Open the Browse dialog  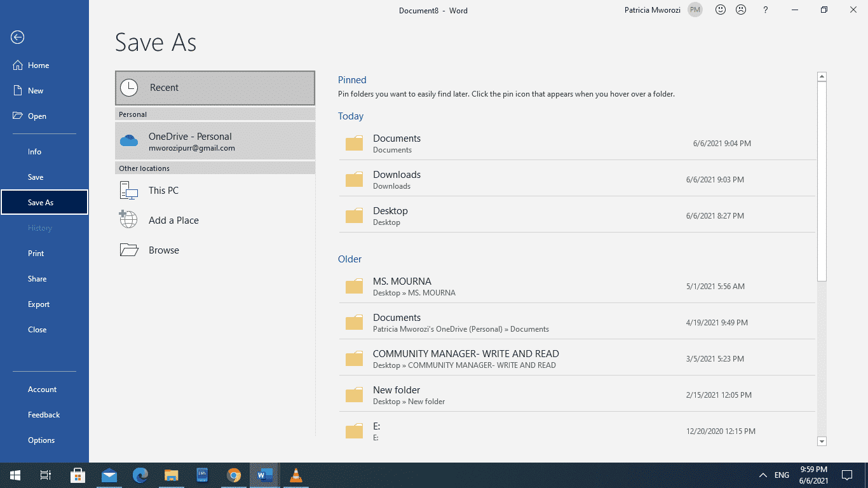point(163,250)
